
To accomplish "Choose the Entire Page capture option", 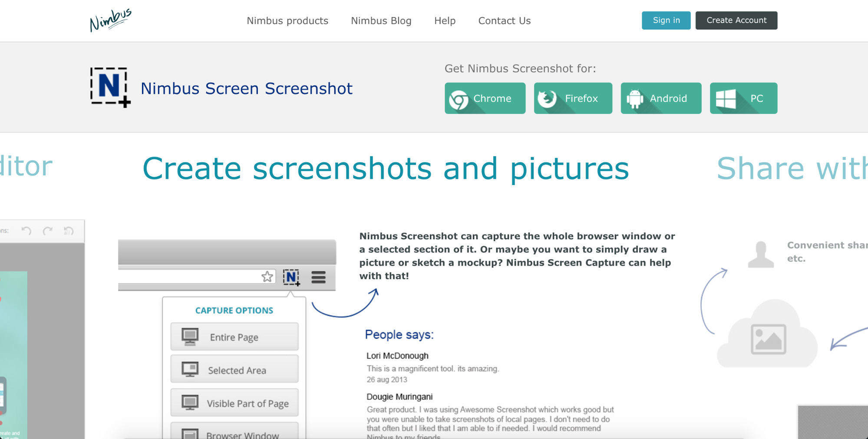I will click(x=234, y=337).
